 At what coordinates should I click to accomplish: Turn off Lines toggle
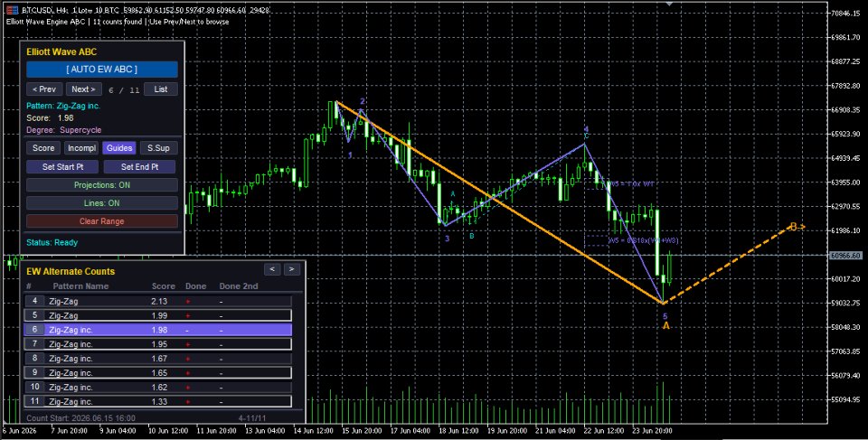(102, 203)
